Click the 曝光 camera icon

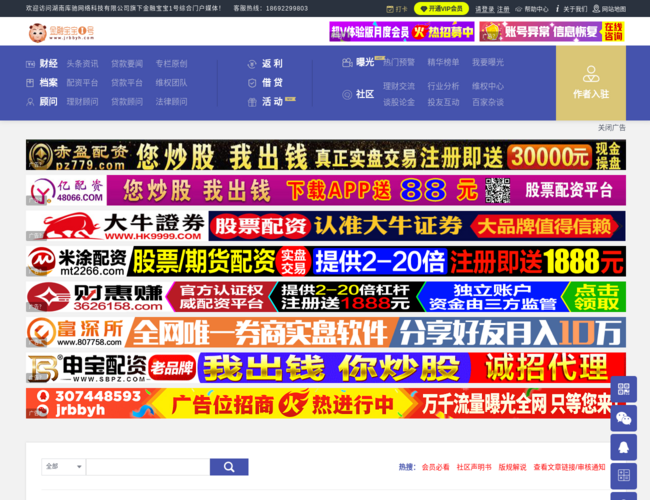pyautogui.click(x=347, y=63)
